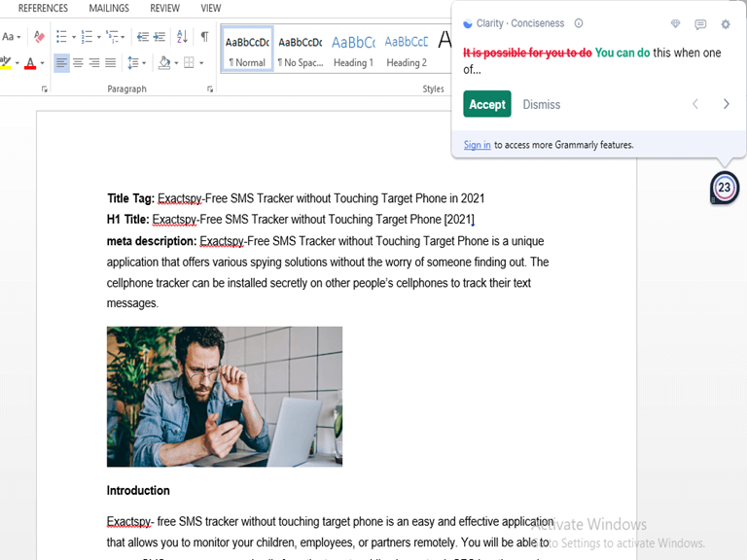This screenshot has width=747, height=560.
Task: Click the Introduction heading text
Action: [x=138, y=490]
